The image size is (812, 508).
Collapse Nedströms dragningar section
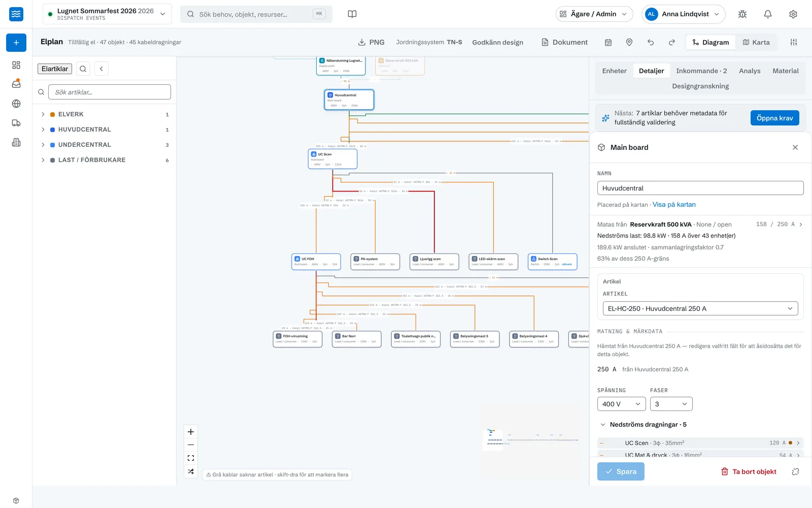pos(603,425)
